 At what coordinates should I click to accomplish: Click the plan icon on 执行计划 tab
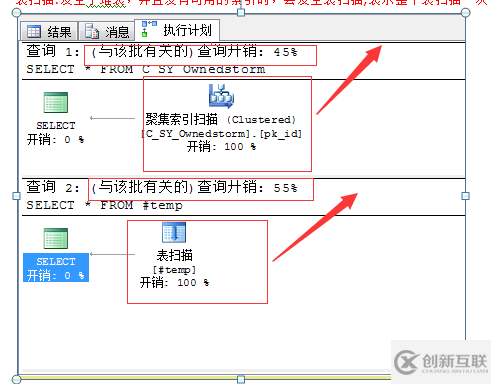pos(149,29)
